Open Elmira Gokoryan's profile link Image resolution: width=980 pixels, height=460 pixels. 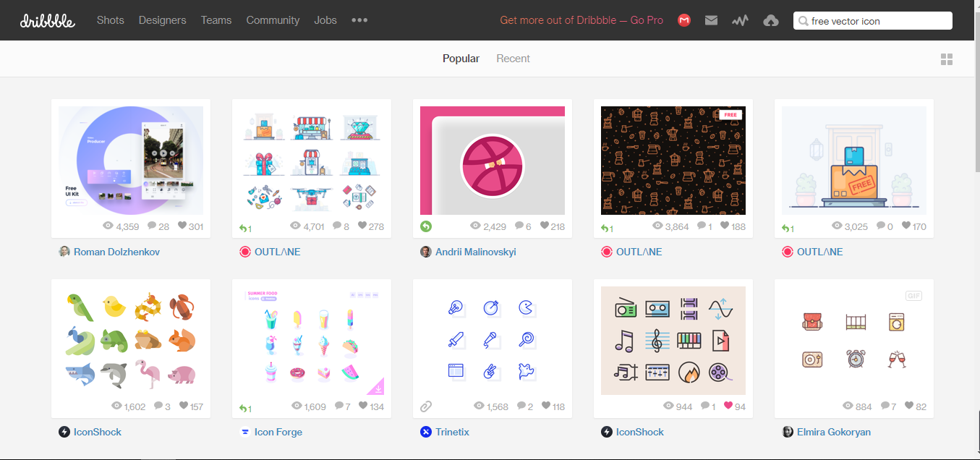tap(834, 432)
